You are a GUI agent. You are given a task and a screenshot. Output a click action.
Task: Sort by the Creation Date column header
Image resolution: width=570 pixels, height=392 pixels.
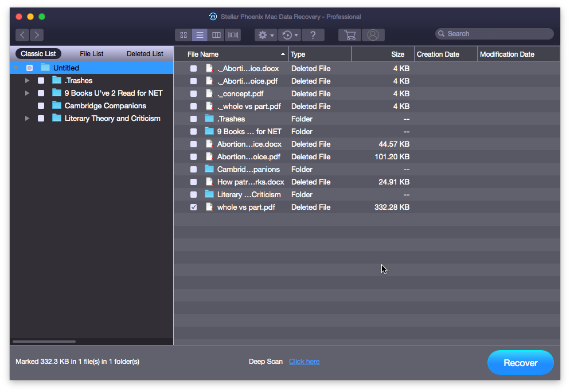click(x=446, y=54)
